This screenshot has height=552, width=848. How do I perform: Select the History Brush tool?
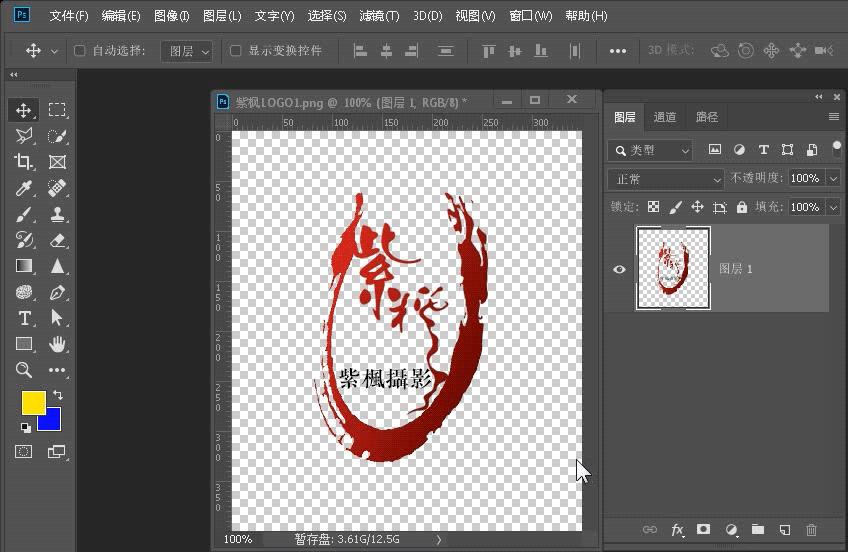click(x=23, y=240)
